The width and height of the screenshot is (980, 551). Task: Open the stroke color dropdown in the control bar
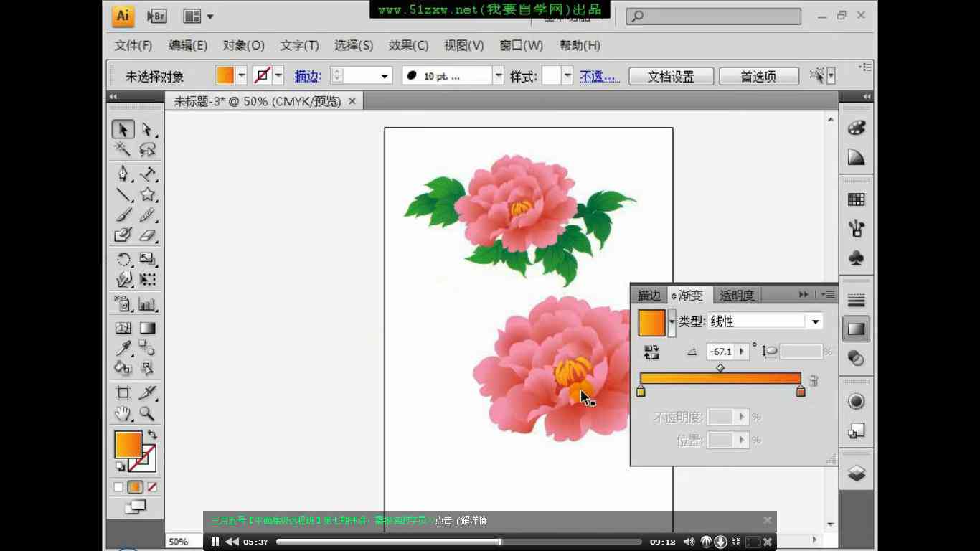click(278, 75)
